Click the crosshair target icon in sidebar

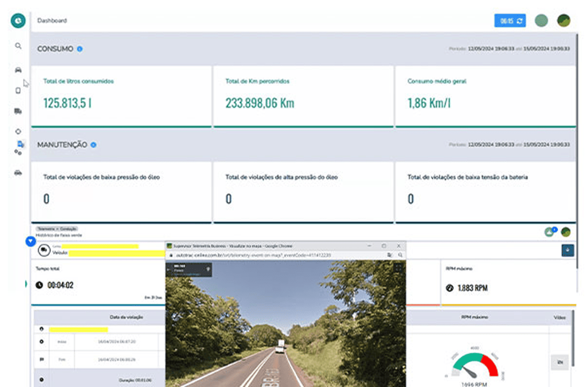(x=18, y=132)
